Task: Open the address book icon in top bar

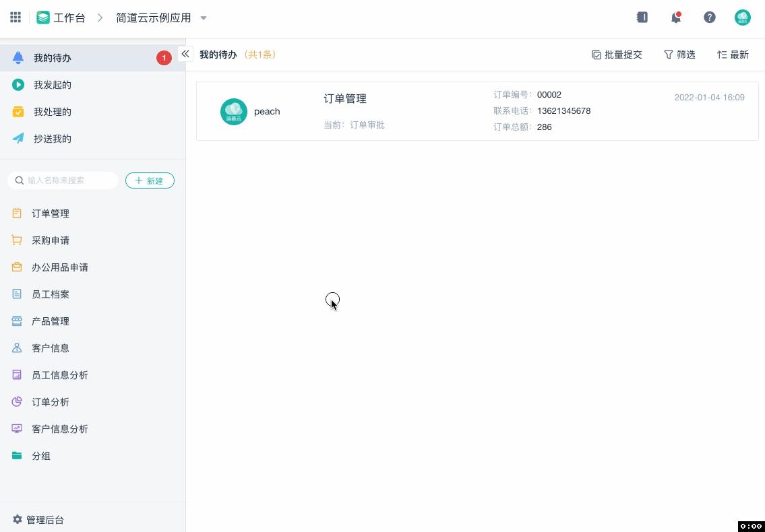Action: (x=642, y=17)
